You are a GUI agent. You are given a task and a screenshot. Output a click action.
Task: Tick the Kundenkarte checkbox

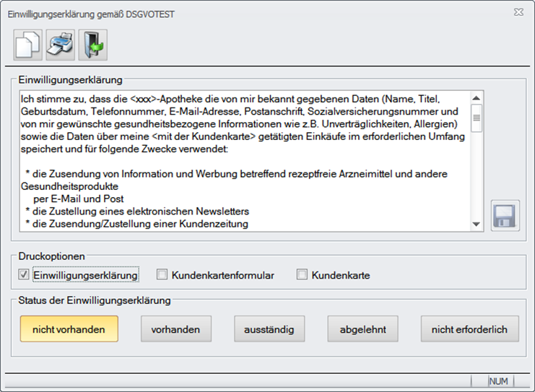click(303, 274)
